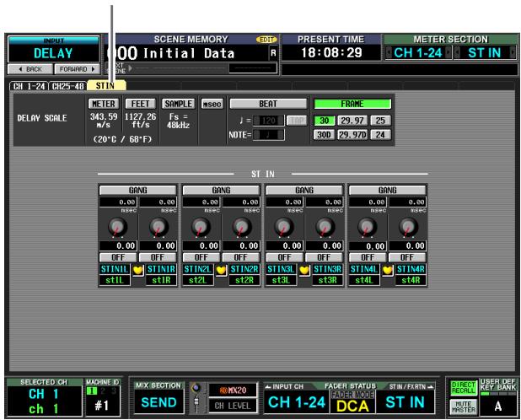521x420 pixels.
Task: Turn on delay for STIN3L
Action: (284, 257)
